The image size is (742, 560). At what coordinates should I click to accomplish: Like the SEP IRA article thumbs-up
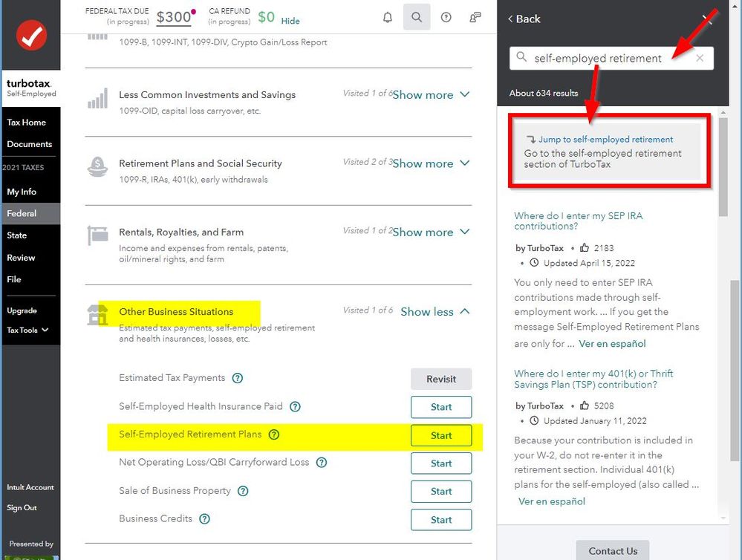point(585,247)
